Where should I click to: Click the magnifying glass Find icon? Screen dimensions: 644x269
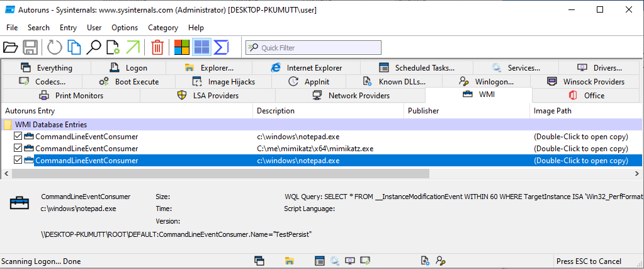[x=94, y=47]
